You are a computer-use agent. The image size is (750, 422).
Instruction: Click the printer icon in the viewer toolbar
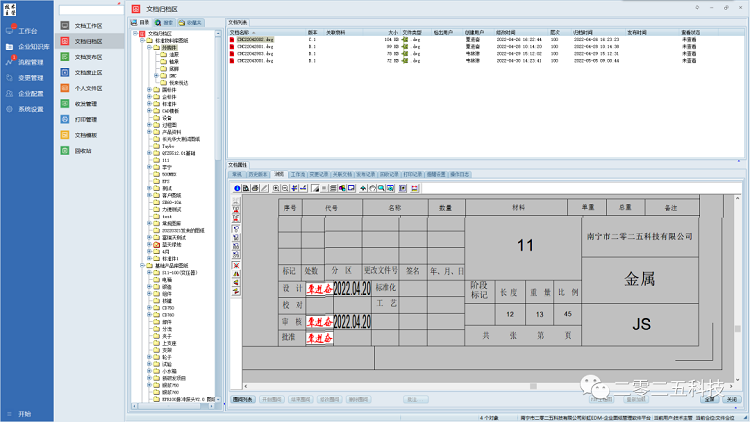pos(255,189)
